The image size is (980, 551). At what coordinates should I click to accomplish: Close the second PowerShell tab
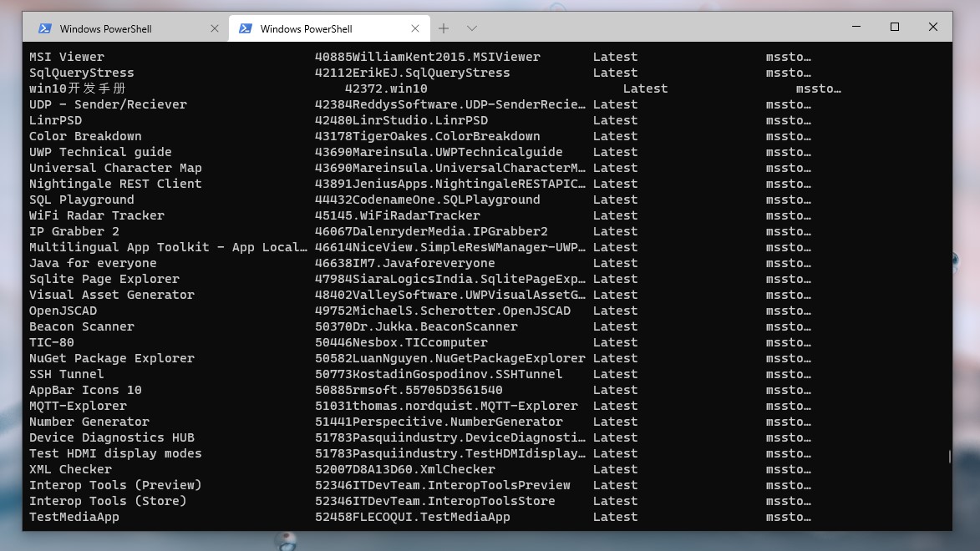coord(415,28)
